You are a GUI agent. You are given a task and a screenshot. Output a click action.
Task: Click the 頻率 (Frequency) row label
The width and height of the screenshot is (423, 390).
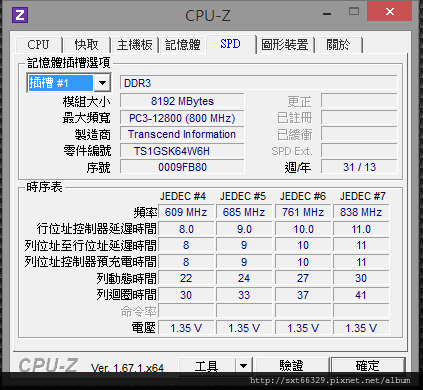[x=145, y=212]
